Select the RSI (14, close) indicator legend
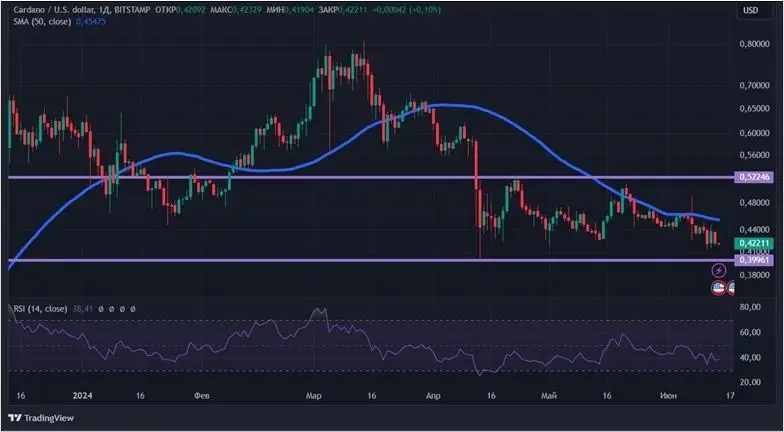784x432 pixels. click(x=36, y=309)
